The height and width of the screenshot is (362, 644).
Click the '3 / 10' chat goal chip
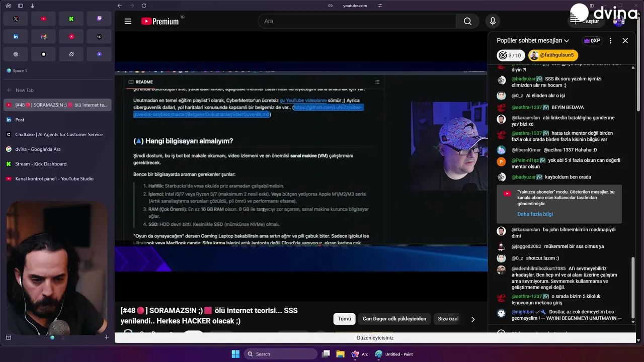point(511,55)
